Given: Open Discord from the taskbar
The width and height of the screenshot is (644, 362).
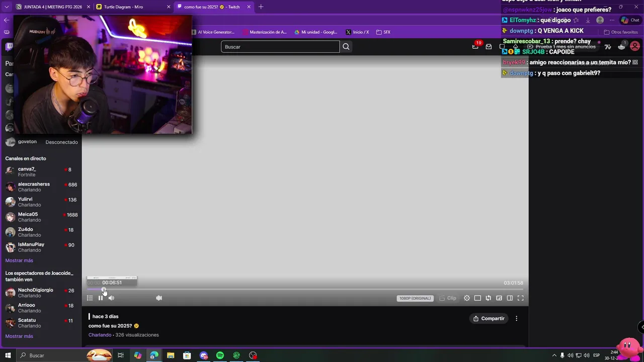Looking at the screenshot, I should [x=204, y=355].
